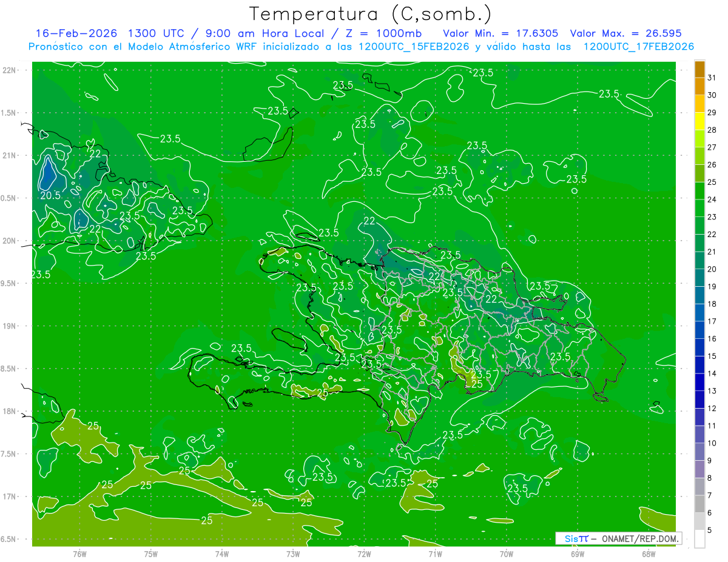
Task: Click the colorbar swatch between 16 and 17
Action: point(699,330)
